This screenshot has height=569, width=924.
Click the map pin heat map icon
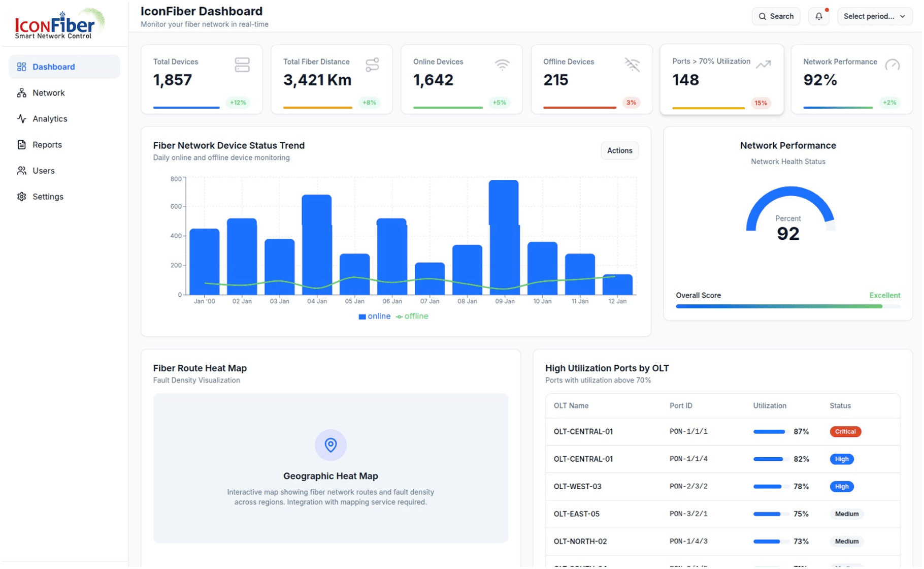point(331,445)
